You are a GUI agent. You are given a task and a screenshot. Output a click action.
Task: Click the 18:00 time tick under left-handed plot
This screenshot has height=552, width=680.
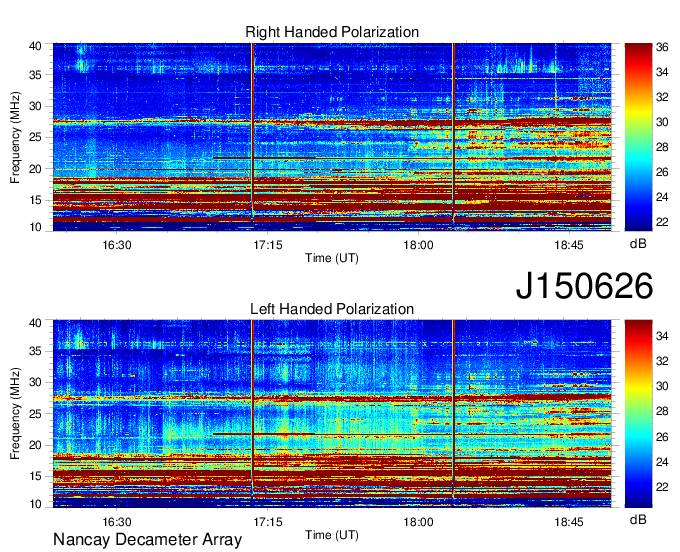pos(418,522)
